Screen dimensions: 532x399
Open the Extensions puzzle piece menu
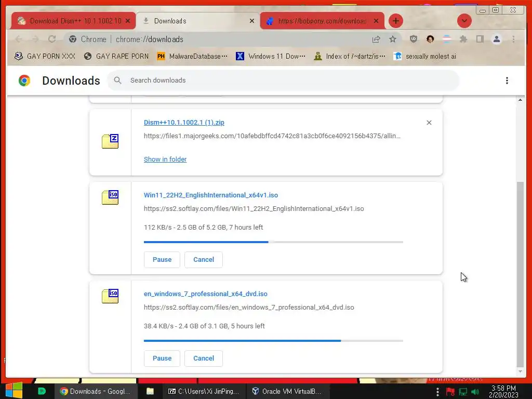tap(463, 39)
